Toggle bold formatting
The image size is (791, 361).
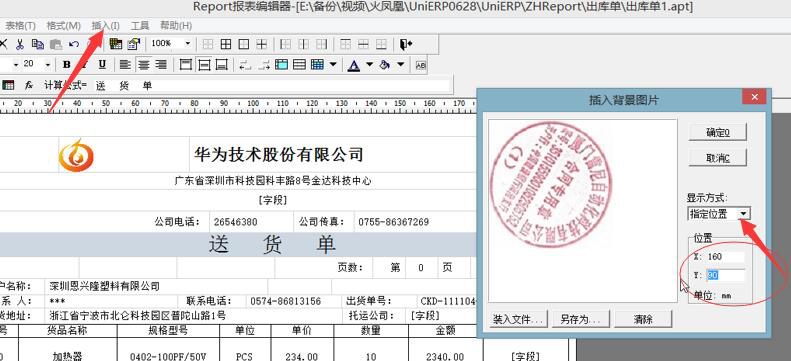[67, 65]
